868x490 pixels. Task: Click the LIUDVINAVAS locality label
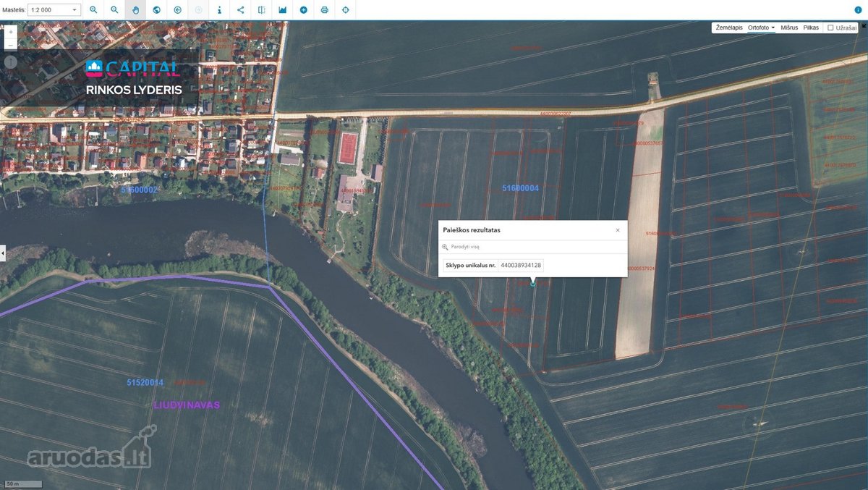[x=187, y=405]
